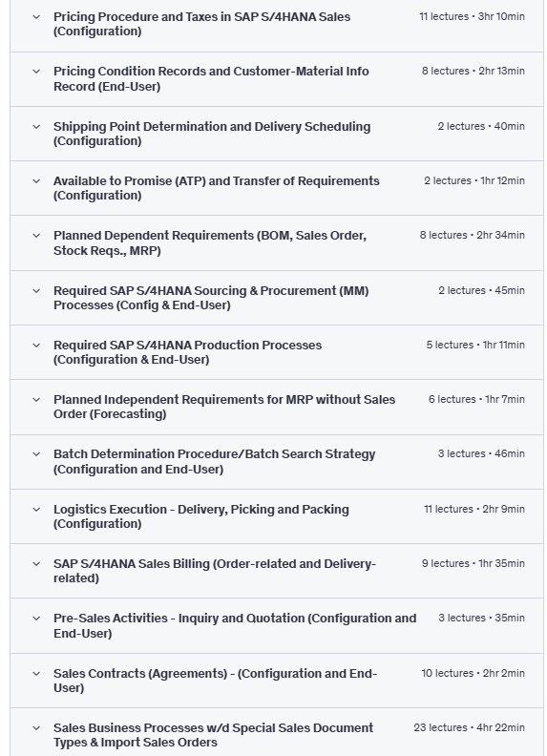Viewport: 547px width, 756px height.
Task: Expand SAP S/4HANA Sales Billing chevron
Action: 36,564
